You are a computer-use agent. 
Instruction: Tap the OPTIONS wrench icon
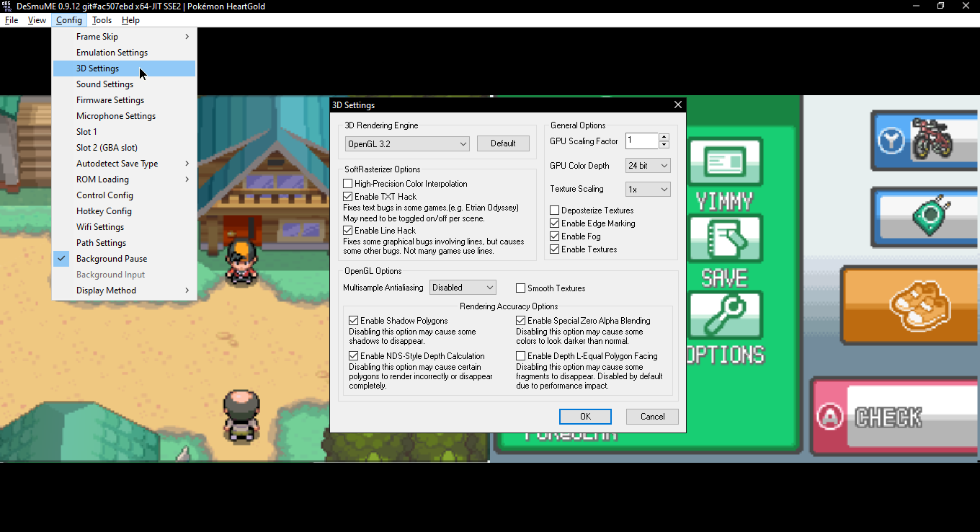click(725, 316)
